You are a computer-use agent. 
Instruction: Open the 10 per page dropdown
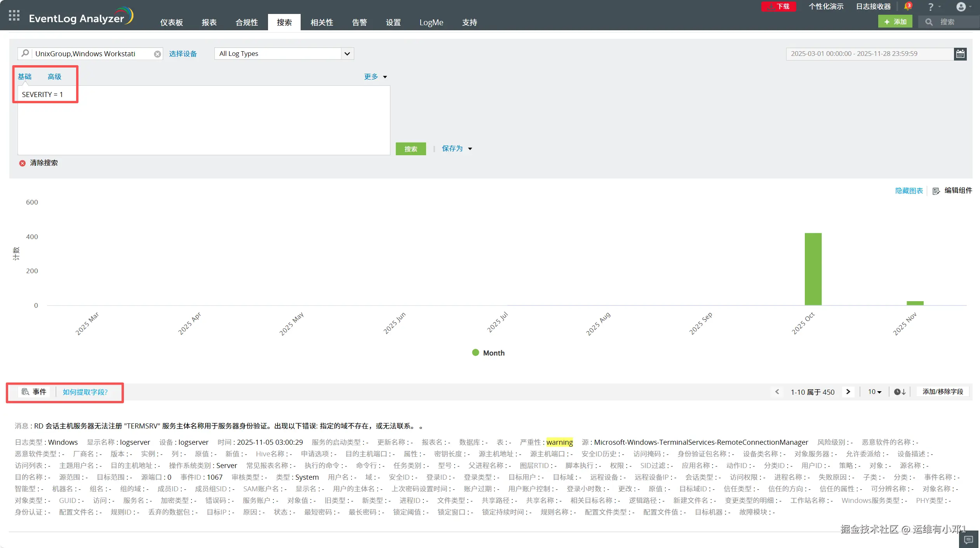(x=874, y=392)
